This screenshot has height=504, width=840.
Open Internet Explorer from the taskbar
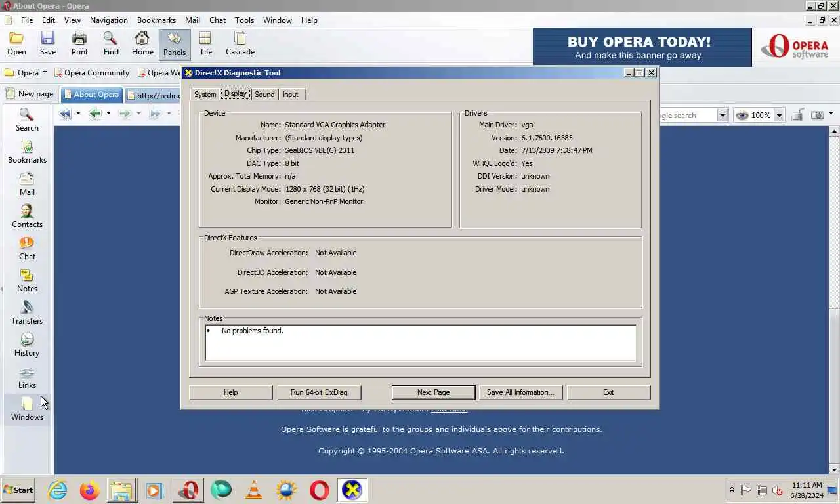pos(58,490)
